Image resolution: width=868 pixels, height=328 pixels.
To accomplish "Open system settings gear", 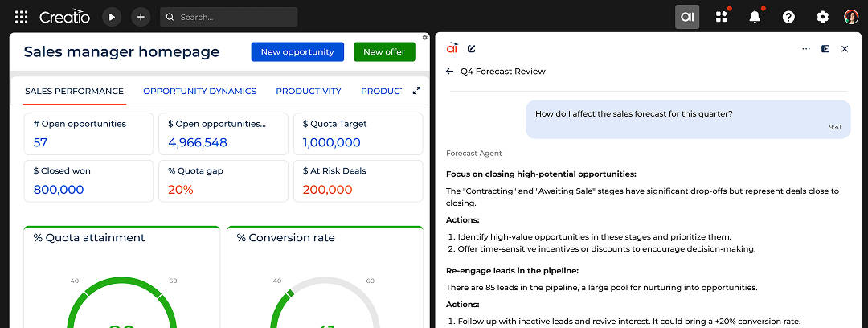I will [822, 17].
